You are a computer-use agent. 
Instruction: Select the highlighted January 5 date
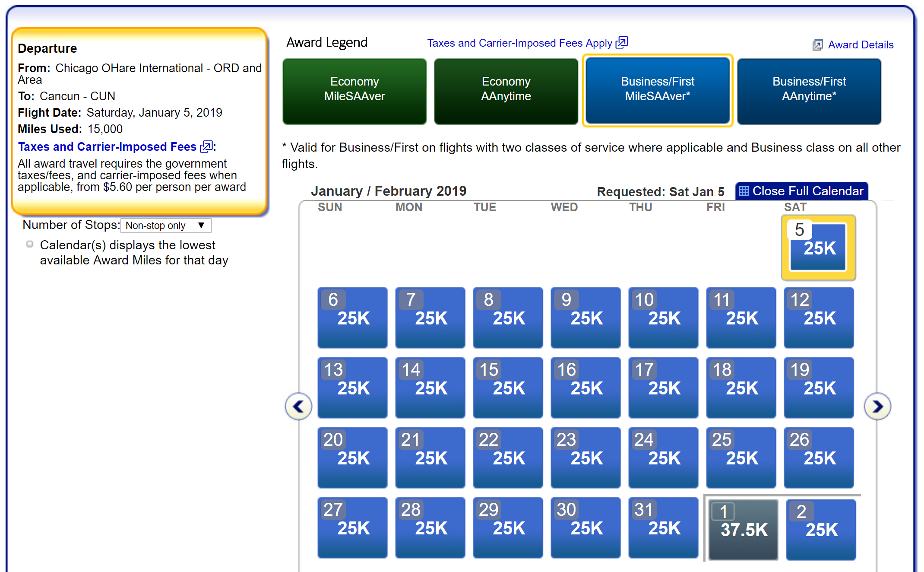point(818,248)
